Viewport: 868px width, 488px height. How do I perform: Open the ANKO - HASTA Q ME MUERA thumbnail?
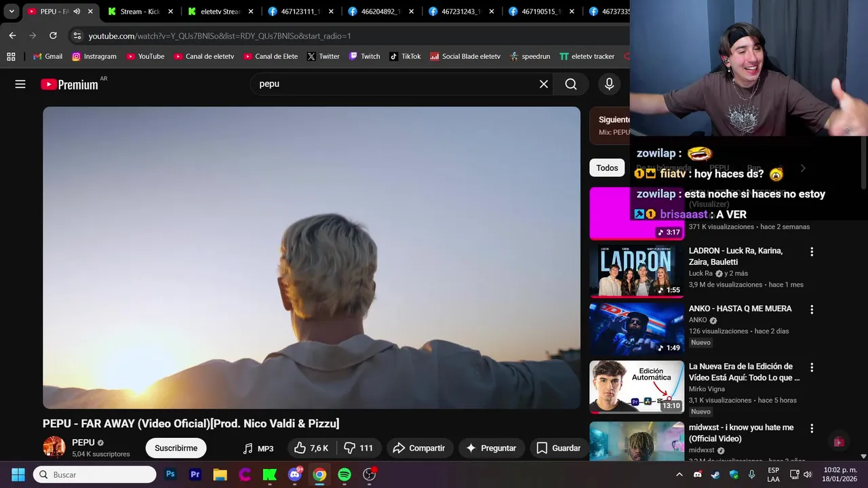(x=637, y=329)
